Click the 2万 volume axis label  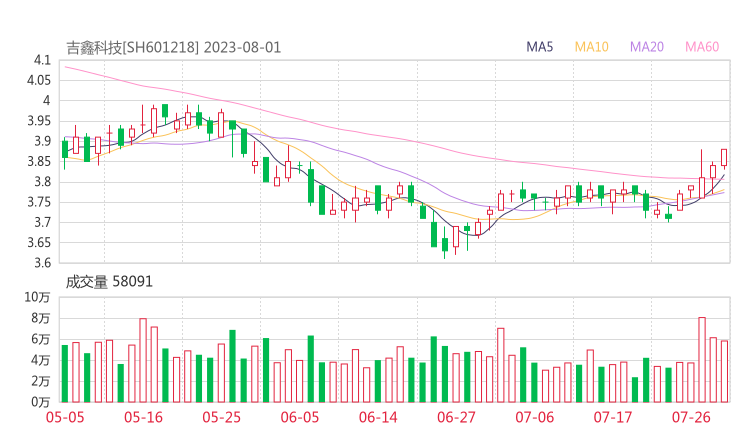click(x=41, y=381)
